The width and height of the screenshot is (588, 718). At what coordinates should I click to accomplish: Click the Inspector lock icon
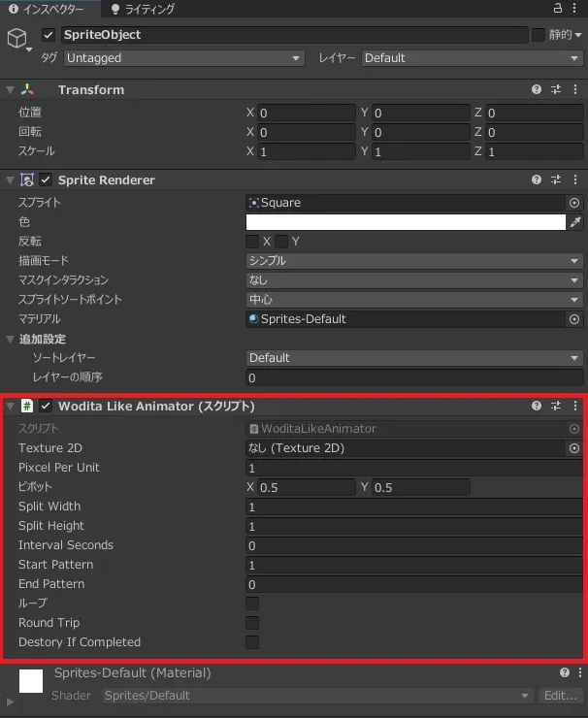point(558,8)
